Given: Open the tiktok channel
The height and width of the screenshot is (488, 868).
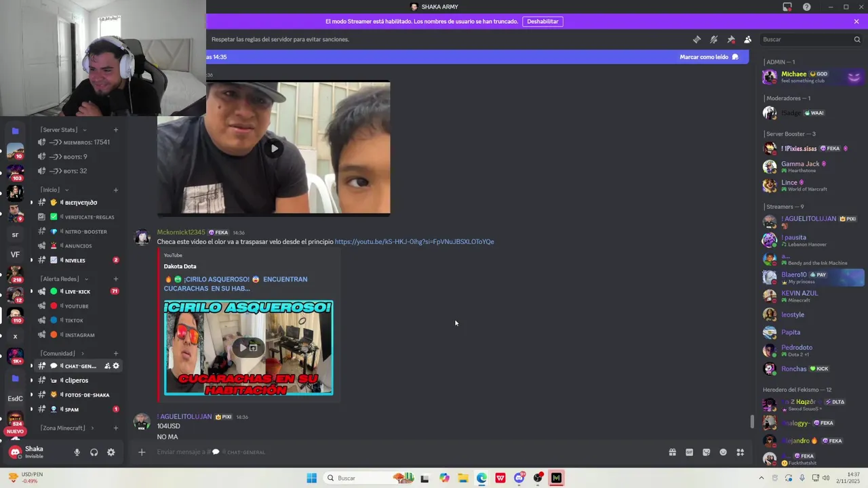Looking at the screenshot, I should coord(77,321).
